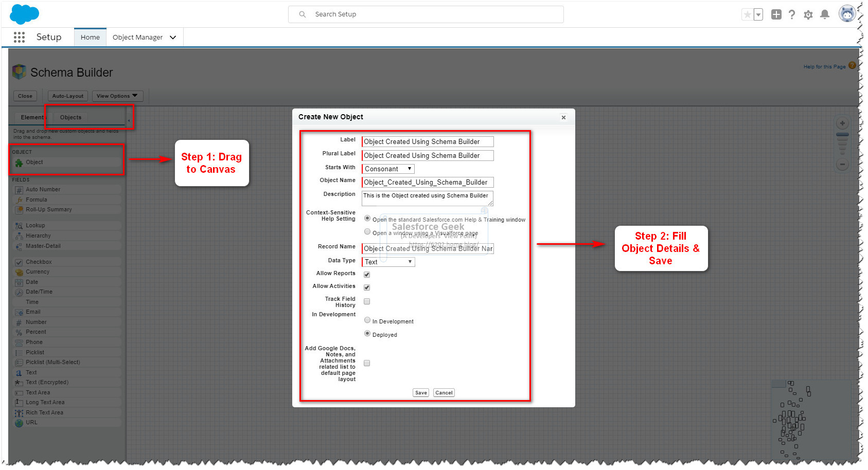Pick the Currency field element
Image resolution: width=868 pixels, height=470 pixels.
click(x=38, y=272)
